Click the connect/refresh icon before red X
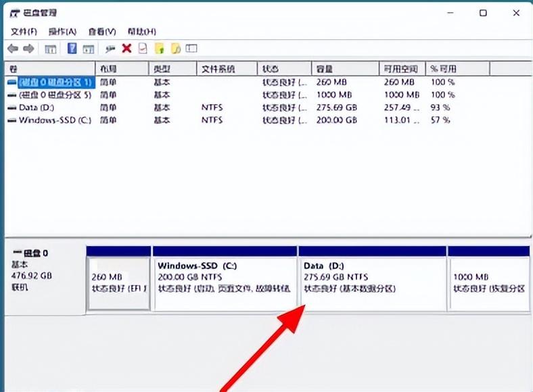This screenshot has width=533, height=392. click(110, 49)
